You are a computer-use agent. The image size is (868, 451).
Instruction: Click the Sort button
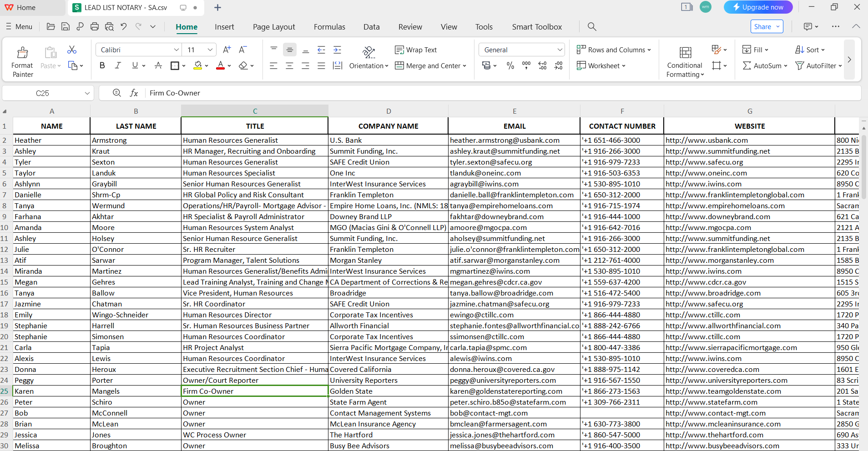[809, 50]
